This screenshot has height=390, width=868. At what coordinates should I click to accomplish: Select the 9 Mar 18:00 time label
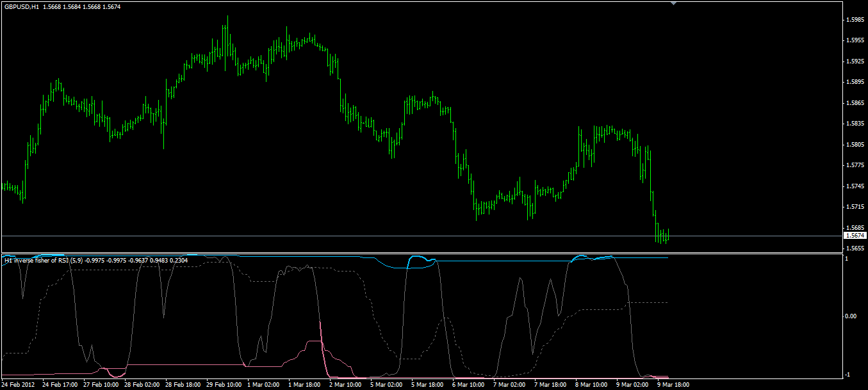(673, 385)
